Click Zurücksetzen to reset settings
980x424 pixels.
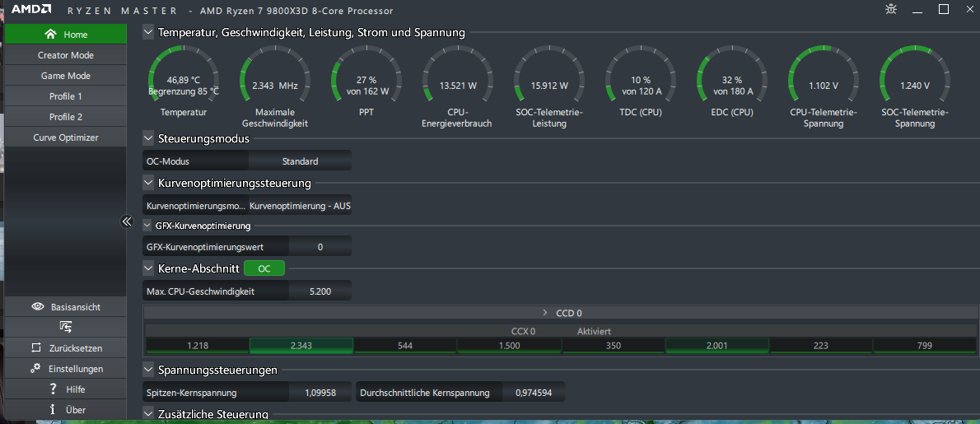65,347
